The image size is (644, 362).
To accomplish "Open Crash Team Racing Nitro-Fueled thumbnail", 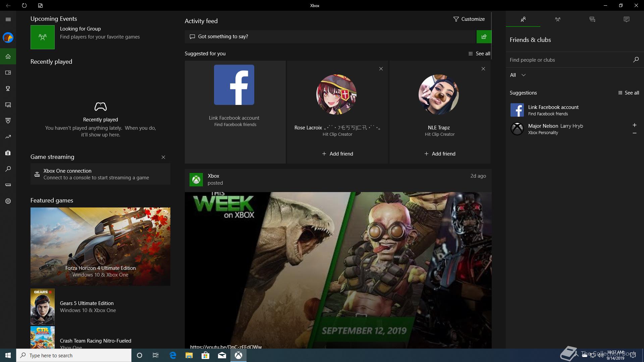I will coord(43,338).
